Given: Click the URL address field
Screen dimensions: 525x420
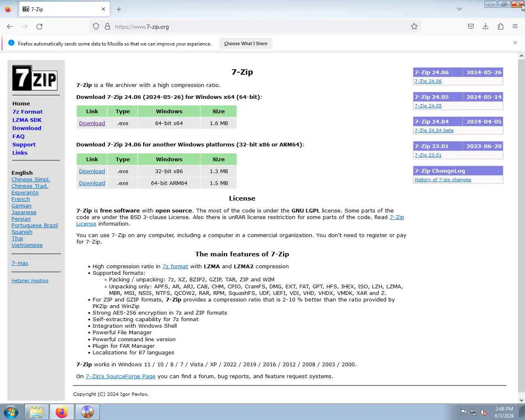Looking at the screenshot, I should point(254,27).
